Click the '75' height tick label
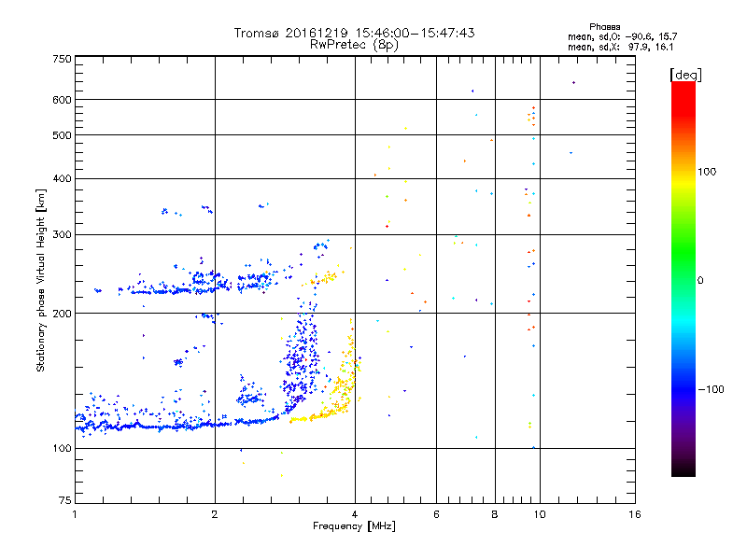This screenshot has width=747, height=560. point(65,500)
